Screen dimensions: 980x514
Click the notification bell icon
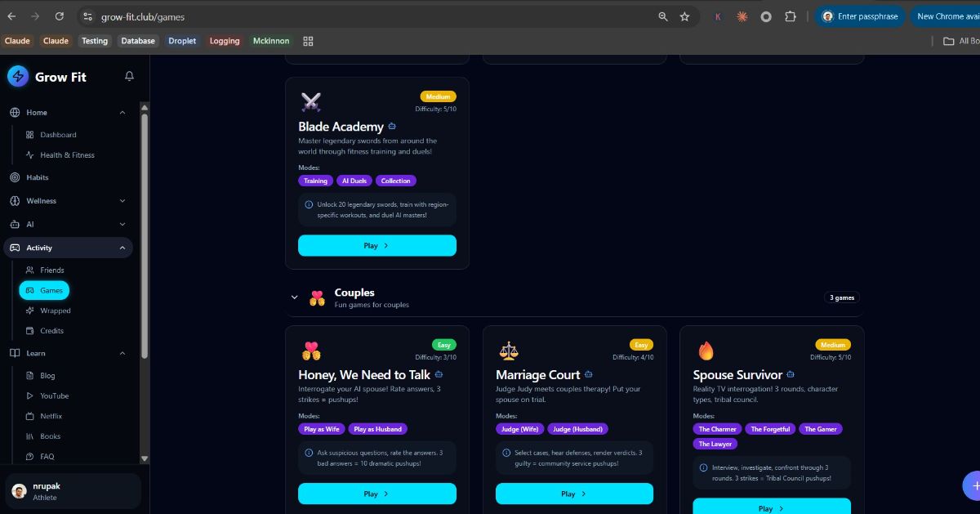(129, 76)
